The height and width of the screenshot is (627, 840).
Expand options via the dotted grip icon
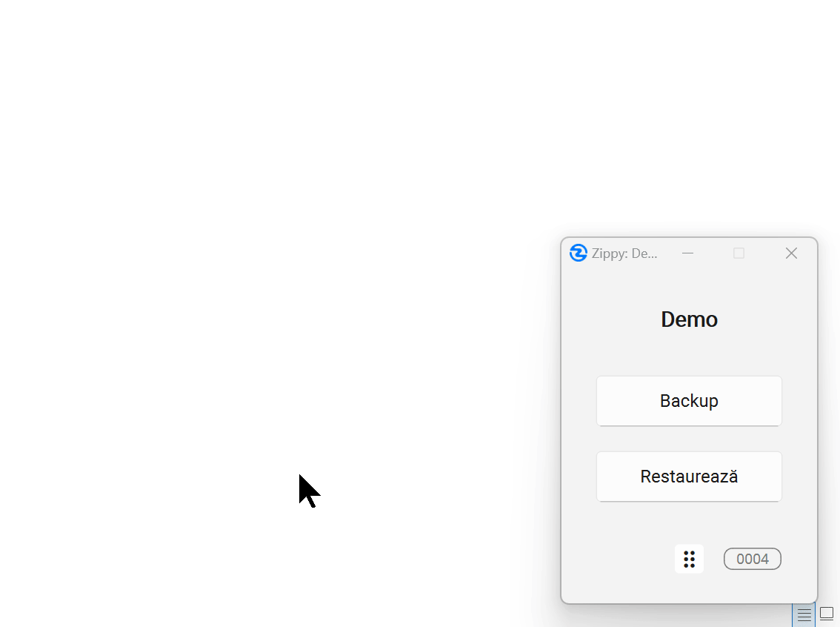pos(689,559)
